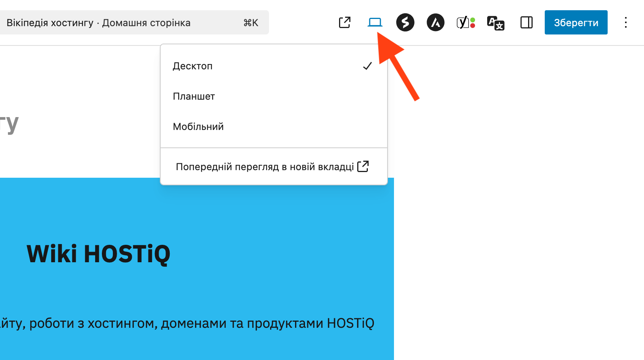Open the view page external link icon
Screen dimensions: 644x360
(345, 22)
